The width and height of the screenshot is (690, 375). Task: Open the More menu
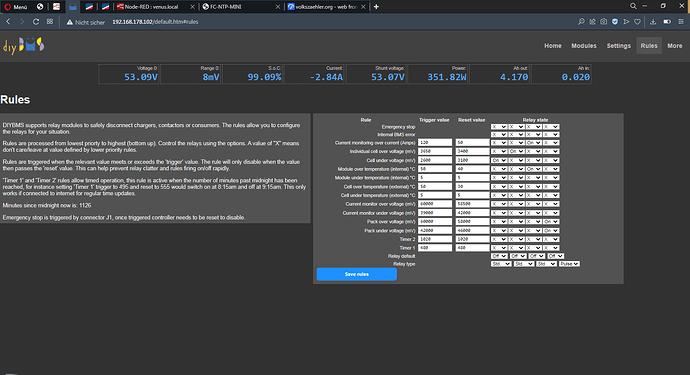(x=675, y=46)
